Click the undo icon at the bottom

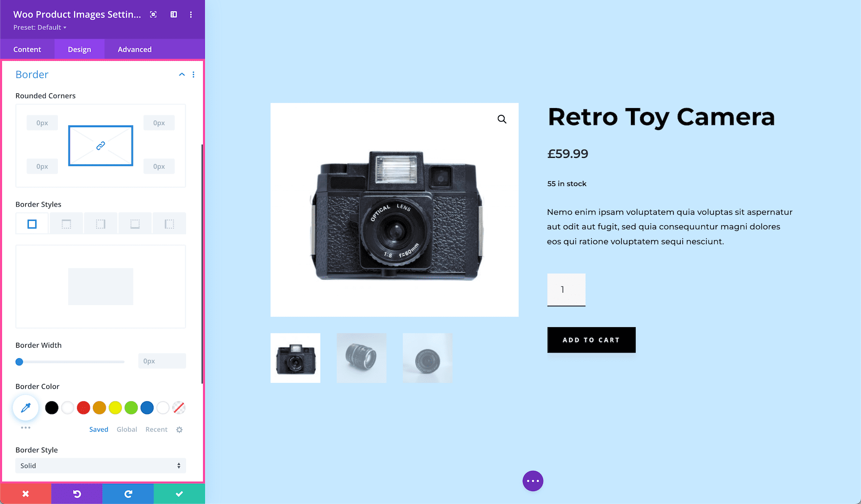77,493
